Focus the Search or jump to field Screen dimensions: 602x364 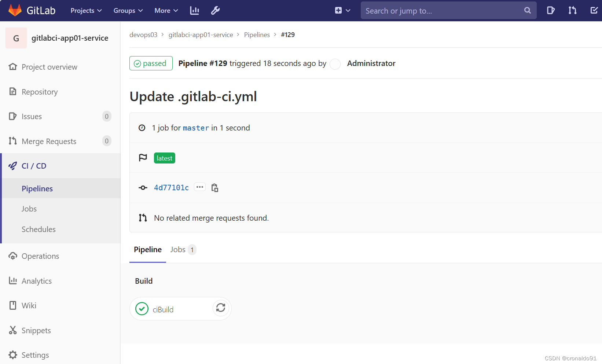[448, 10]
